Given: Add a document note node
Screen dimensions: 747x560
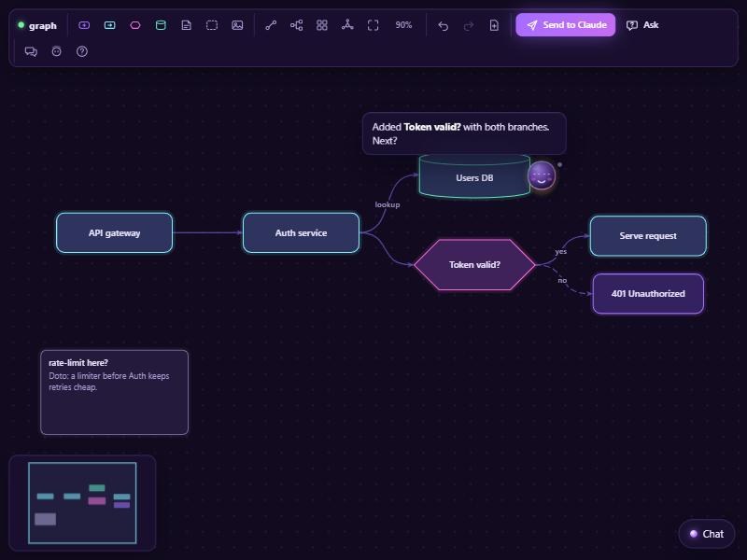Looking at the screenshot, I should tap(186, 25).
